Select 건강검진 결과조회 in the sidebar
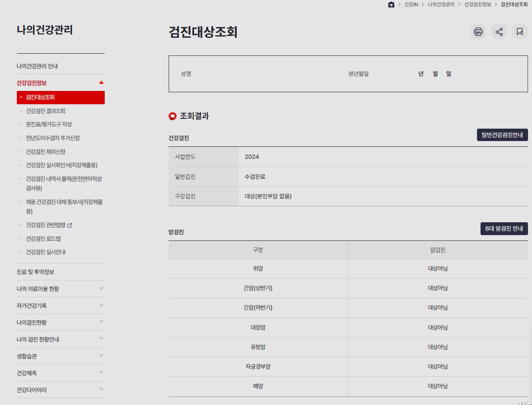The width and height of the screenshot is (532, 405). click(46, 110)
